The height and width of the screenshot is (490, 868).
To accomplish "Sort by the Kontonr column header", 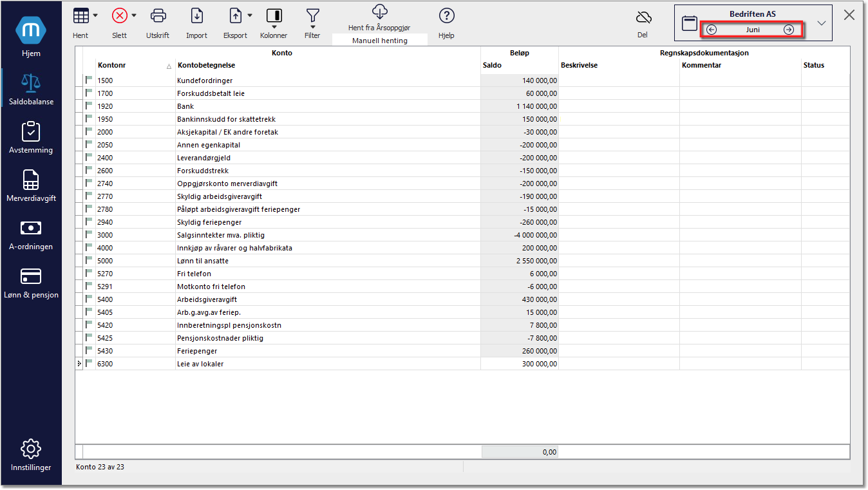I will [135, 65].
